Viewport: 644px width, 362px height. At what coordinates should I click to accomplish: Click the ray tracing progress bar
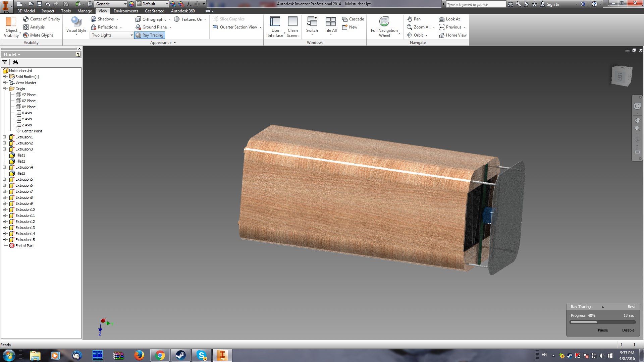click(x=603, y=322)
